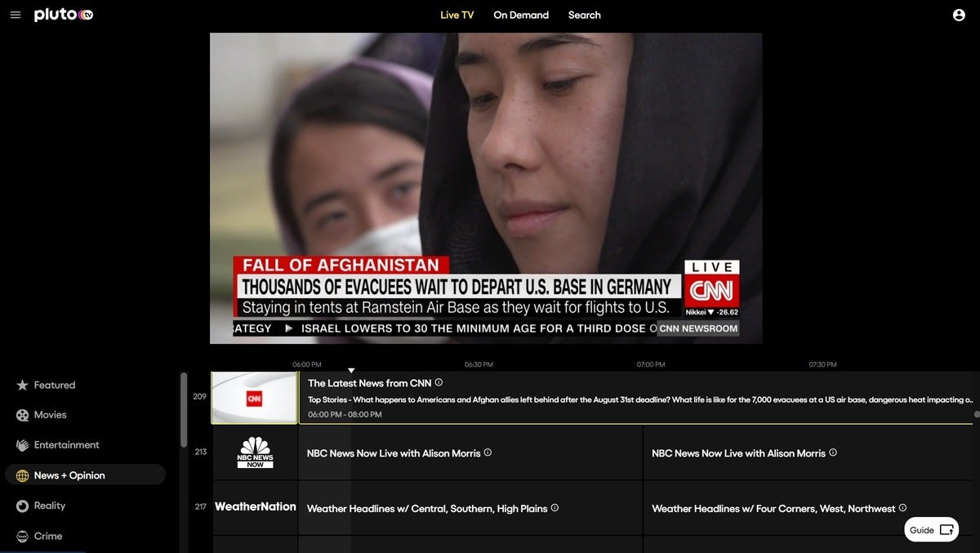Open the user account profile icon
980x553 pixels.
click(959, 15)
